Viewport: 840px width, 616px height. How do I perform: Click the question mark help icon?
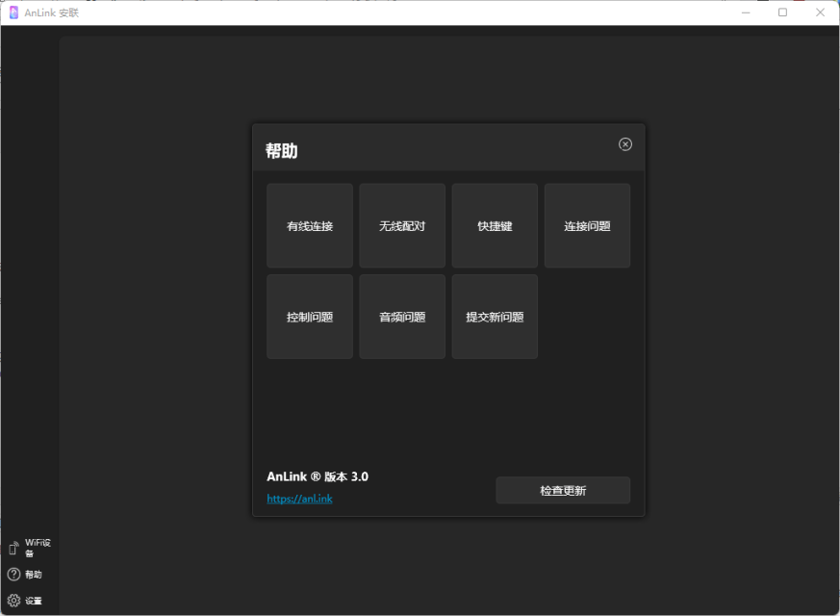pos(13,575)
